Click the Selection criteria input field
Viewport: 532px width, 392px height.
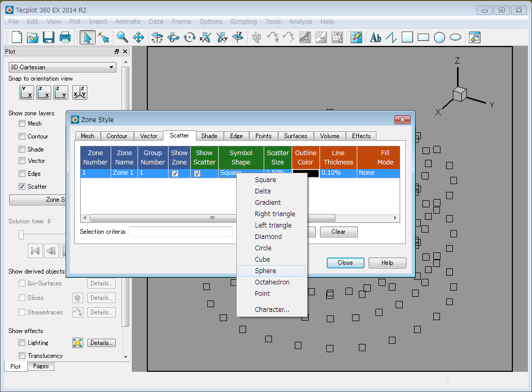(x=181, y=232)
